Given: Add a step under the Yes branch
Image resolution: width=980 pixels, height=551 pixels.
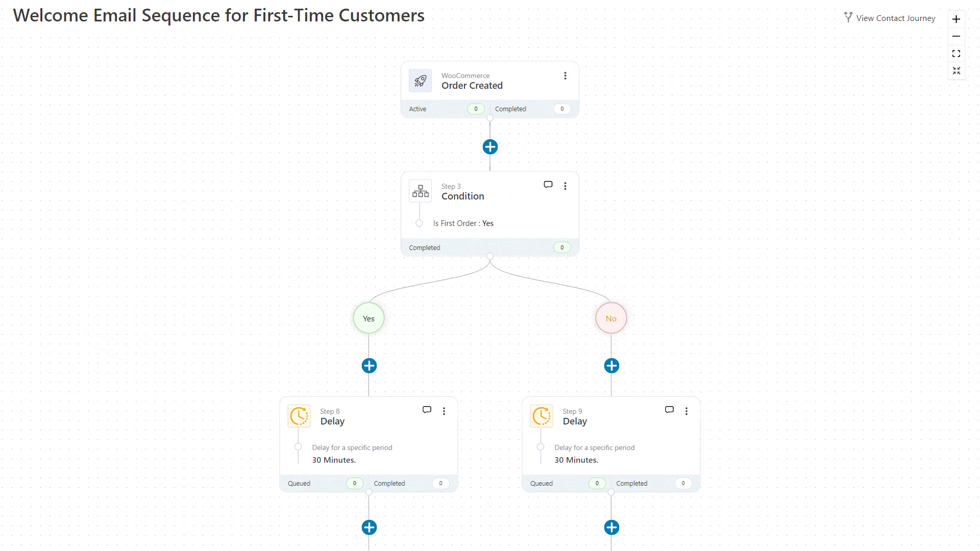Looking at the screenshot, I should point(369,366).
